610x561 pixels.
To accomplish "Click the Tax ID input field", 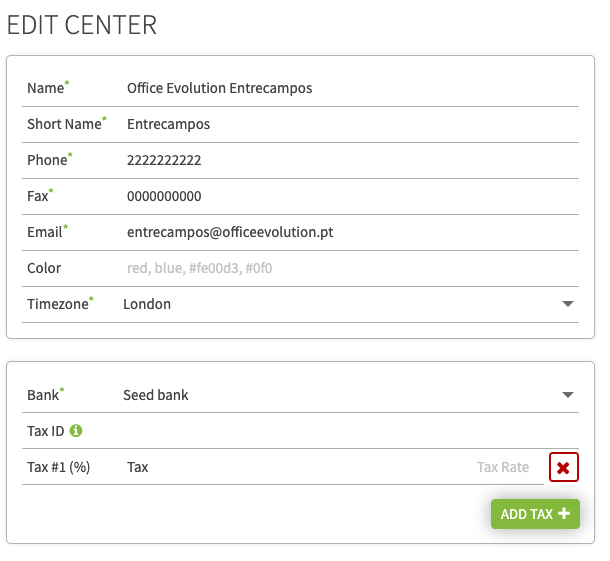I will coord(352,431).
